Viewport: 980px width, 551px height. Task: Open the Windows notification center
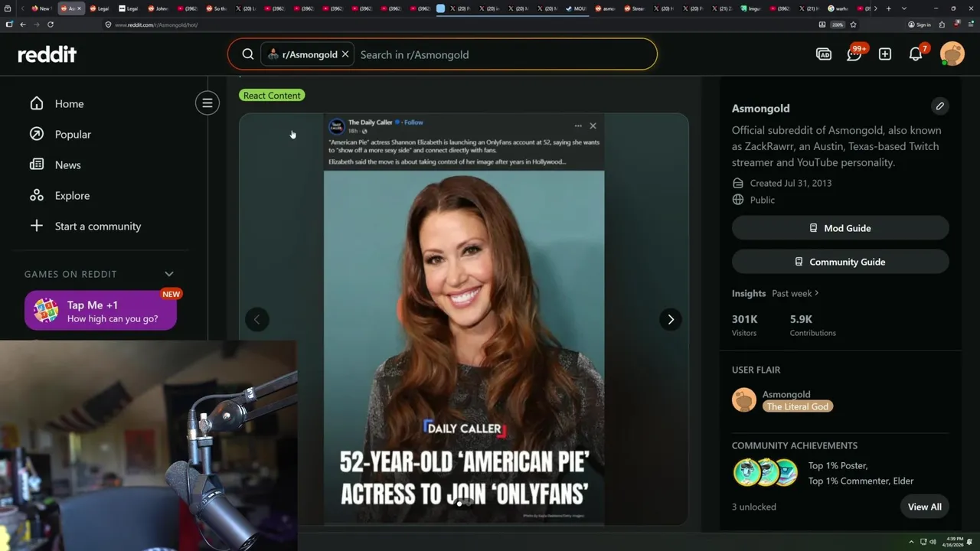[x=970, y=542]
